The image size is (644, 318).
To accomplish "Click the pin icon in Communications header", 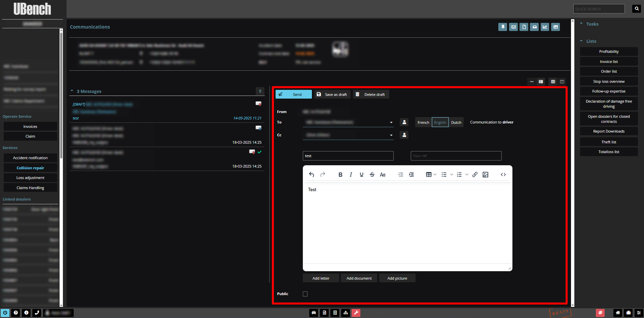I will 503,27.
